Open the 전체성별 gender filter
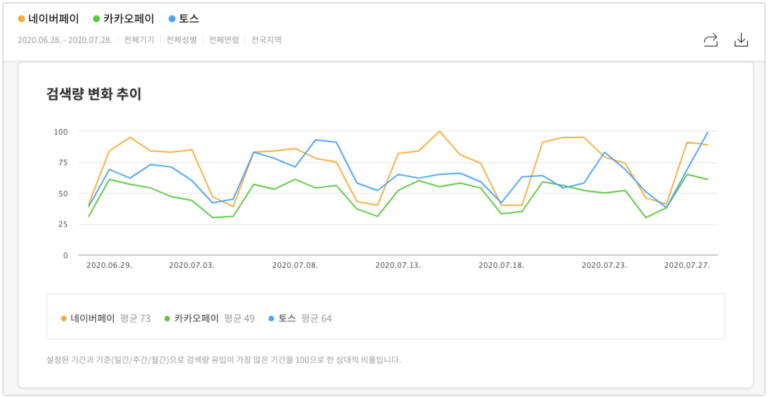The height and width of the screenshot is (398, 768). tap(181, 40)
